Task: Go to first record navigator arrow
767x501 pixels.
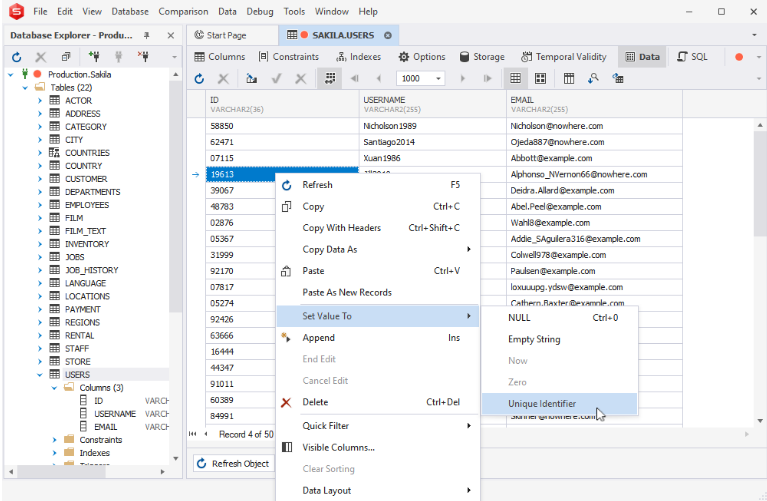Action: (x=192, y=434)
